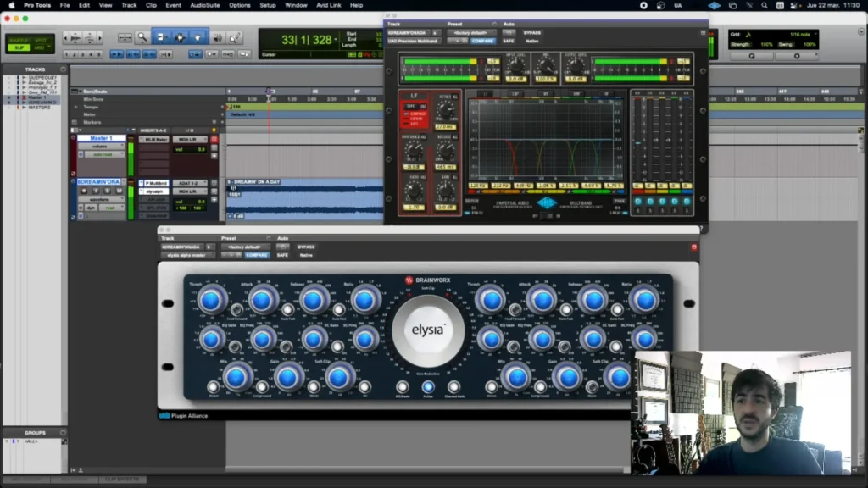Select the Zoomer tool in Pro Tools toolbar
The height and width of the screenshot is (488, 868).
[x=142, y=37]
